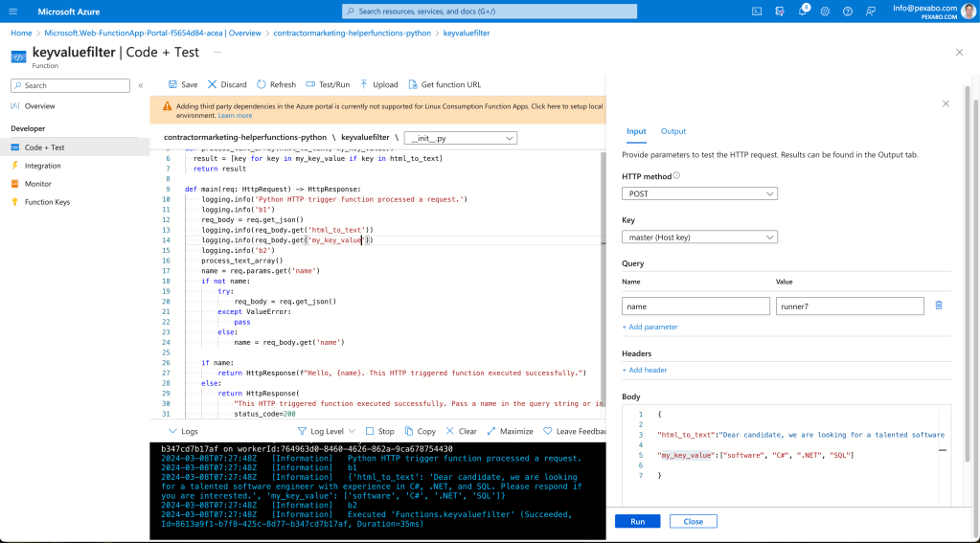
Task: Open the __init__.py file dropdown
Action: pos(461,138)
